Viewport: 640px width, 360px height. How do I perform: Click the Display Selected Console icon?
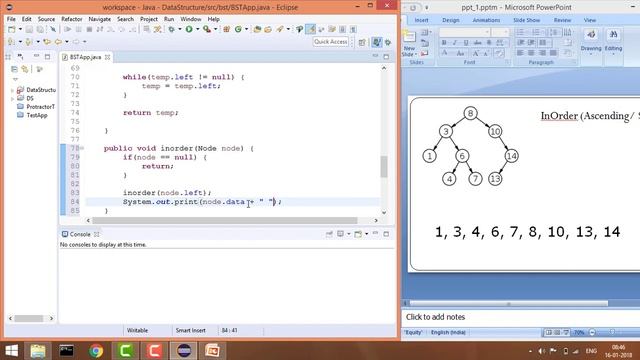point(340,234)
